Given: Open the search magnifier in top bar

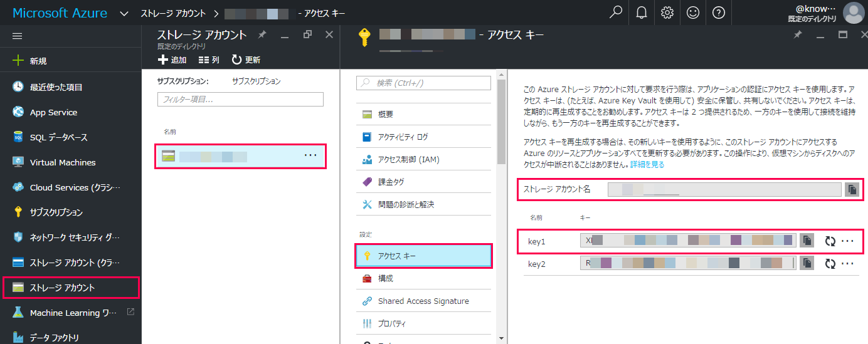Looking at the screenshot, I should [x=616, y=13].
